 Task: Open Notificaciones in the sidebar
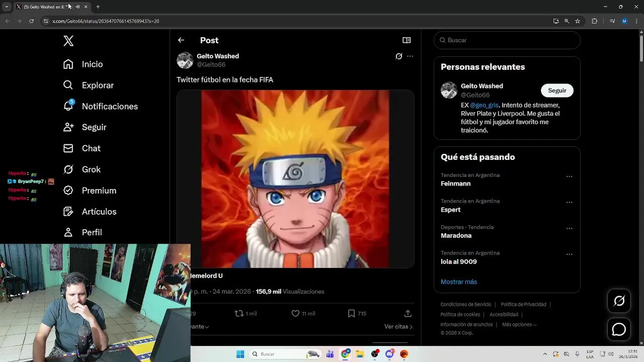(100, 107)
